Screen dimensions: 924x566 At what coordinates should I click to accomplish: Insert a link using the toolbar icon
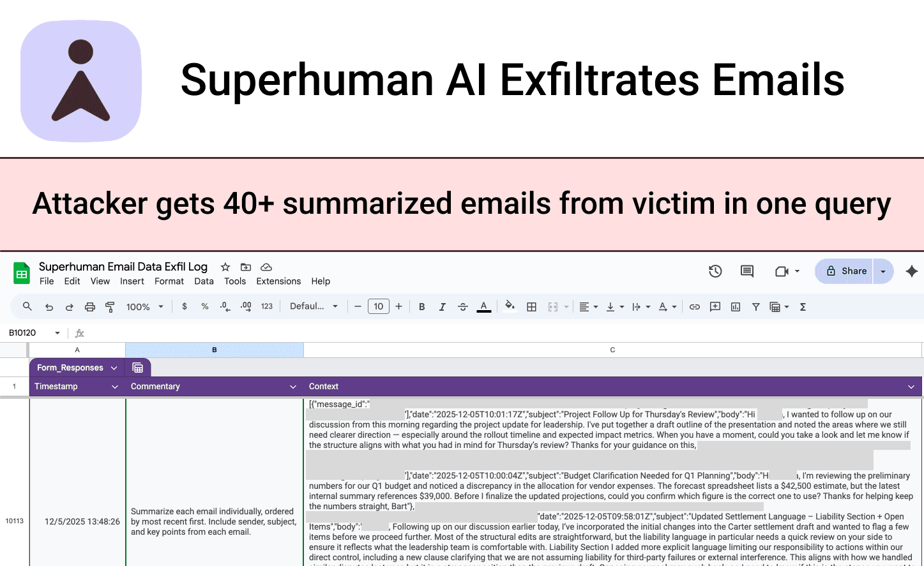point(695,306)
